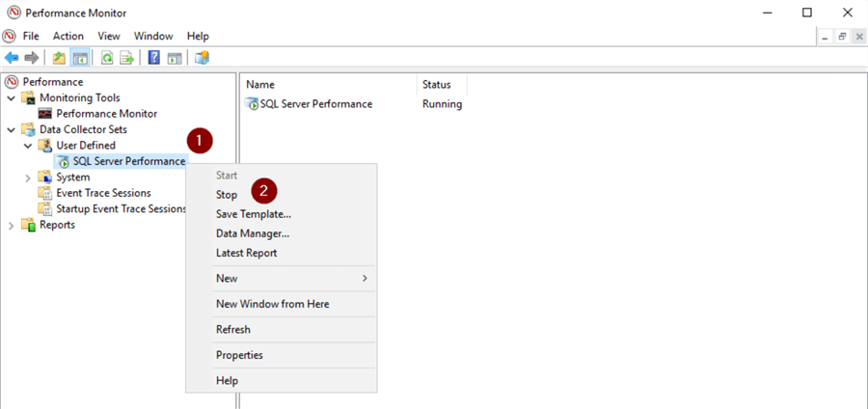Screen dimensions: 868x409
Task: Click the Up One Level folder icon
Action: [x=59, y=58]
